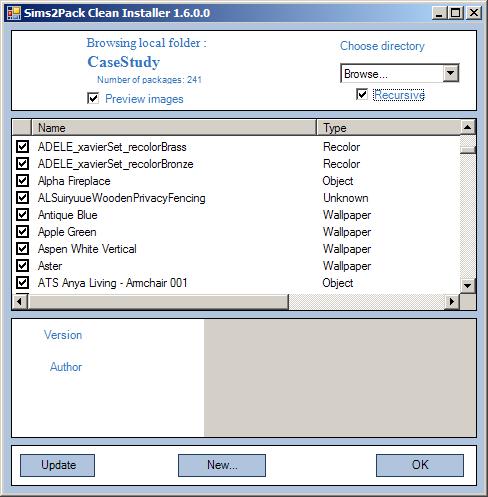Click the Version label
Image resolution: width=488 pixels, height=497 pixels.
(x=63, y=335)
